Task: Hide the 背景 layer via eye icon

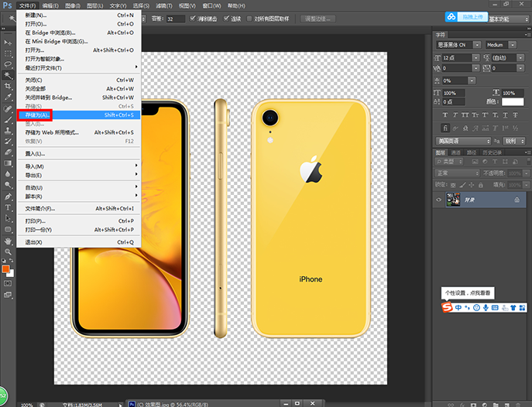Action: point(439,200)
